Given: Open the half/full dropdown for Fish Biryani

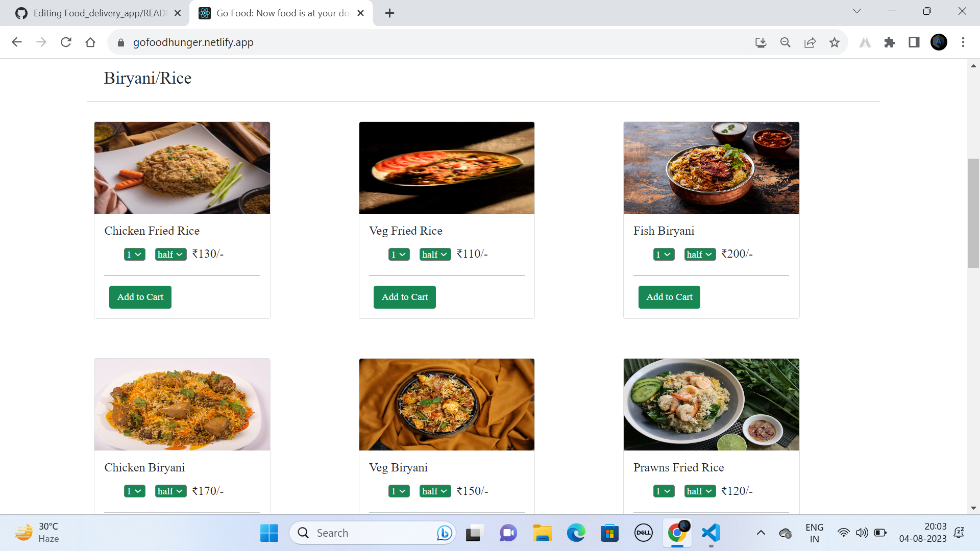Looking at the screenshot, I should click(699, 254).
